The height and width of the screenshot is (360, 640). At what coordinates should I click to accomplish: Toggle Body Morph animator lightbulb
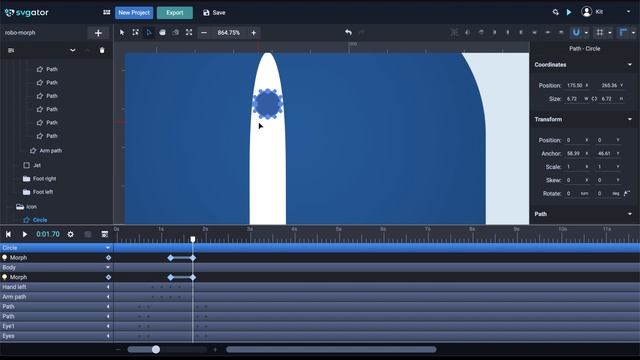(x=4, y=277)
